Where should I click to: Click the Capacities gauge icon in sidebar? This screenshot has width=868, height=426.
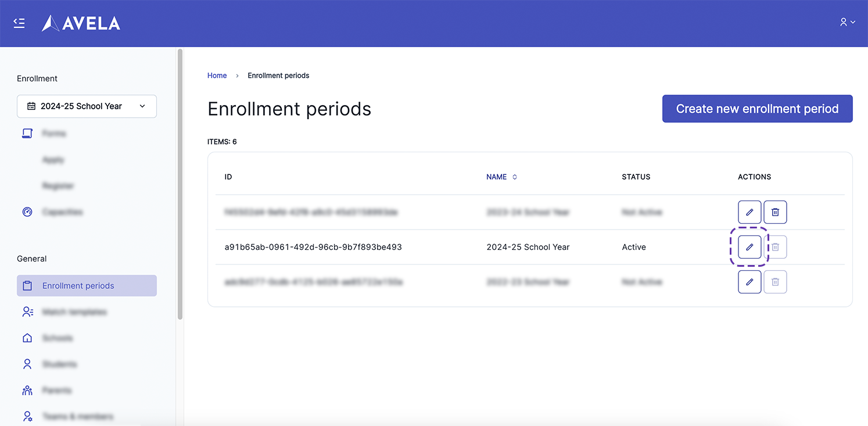click(27, 212)
